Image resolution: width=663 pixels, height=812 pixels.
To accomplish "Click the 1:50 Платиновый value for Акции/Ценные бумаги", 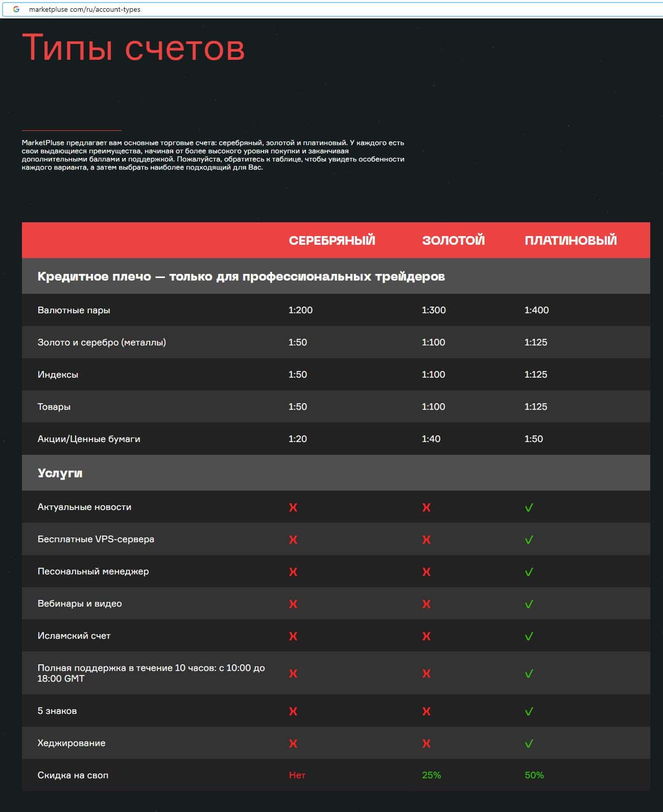I will pos(534,439).
